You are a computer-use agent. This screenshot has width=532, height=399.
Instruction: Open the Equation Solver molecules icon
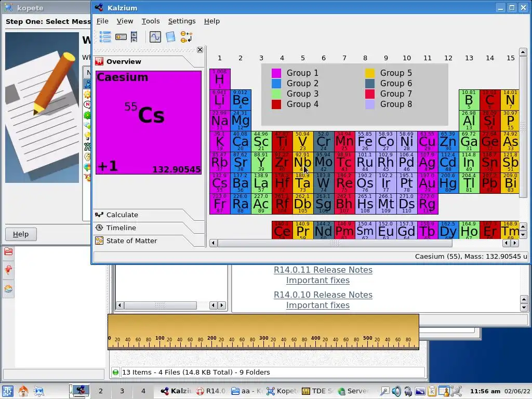[x=187, y=37]
